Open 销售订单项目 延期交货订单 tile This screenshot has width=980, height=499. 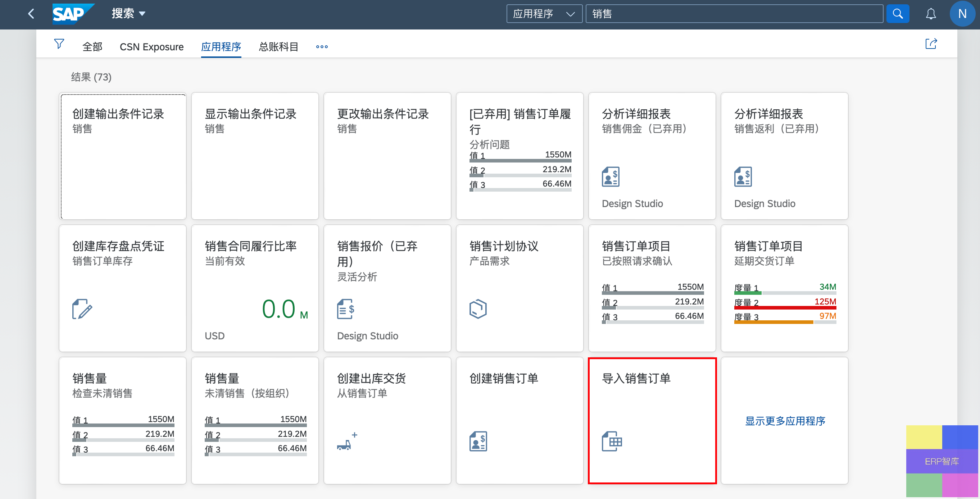tap(784, 288)
